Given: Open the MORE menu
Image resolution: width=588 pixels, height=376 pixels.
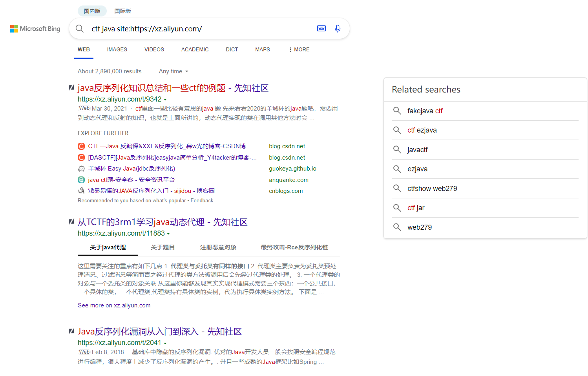Looking at the screenshot, I should tap(299, 50).
